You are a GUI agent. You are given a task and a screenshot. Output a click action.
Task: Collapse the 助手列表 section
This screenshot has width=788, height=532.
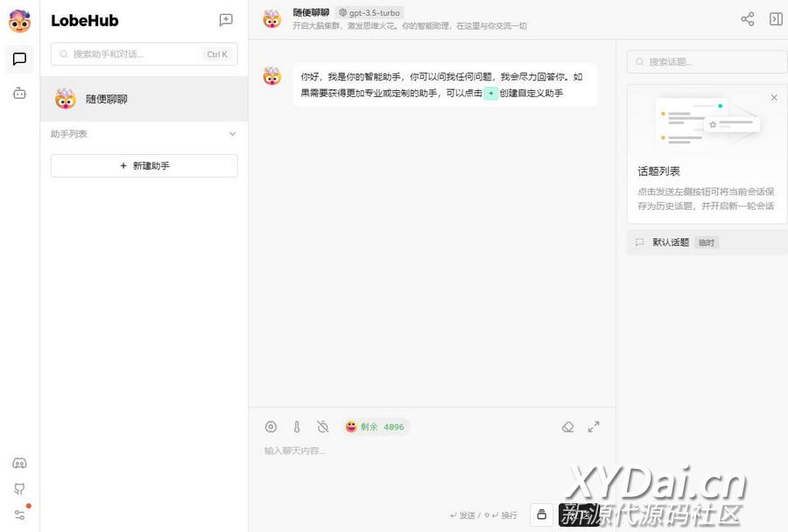[232, 134]
